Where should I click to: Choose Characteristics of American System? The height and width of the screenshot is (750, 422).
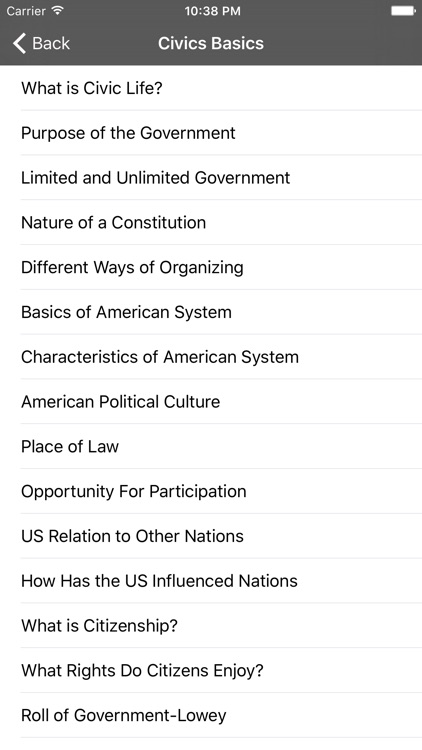(x=211, y=357)
